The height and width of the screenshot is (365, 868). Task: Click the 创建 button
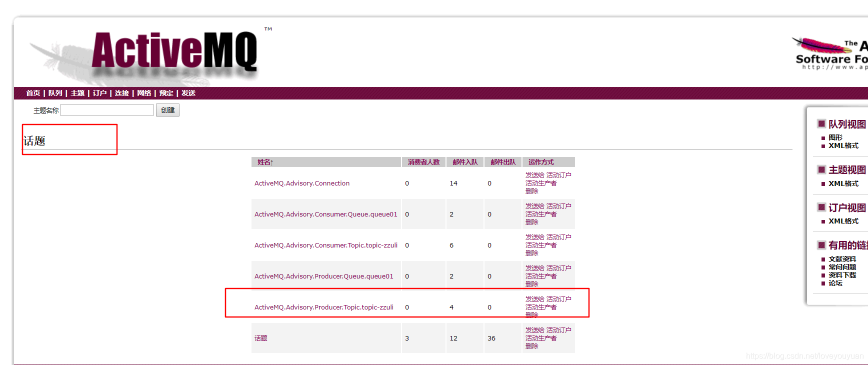[167, 110]
